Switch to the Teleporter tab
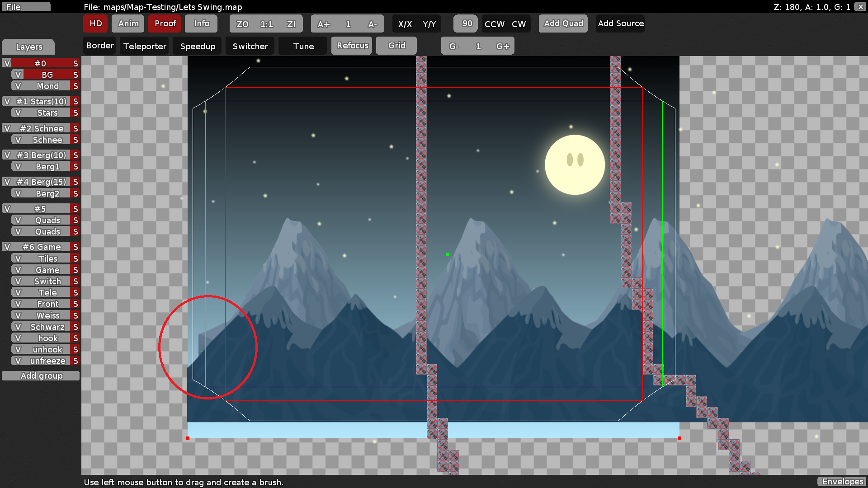The image size is (868, 488). 144,46
